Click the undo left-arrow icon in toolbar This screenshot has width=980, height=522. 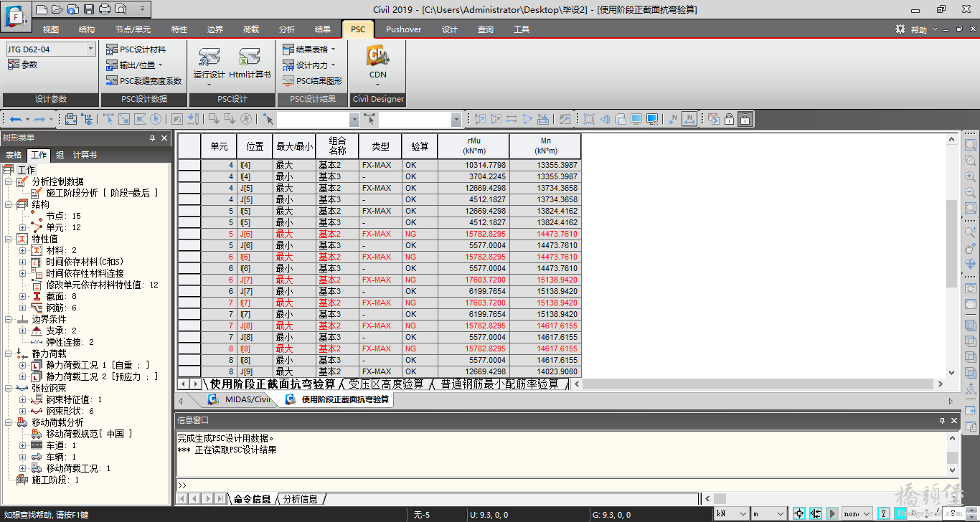[15, 119]
